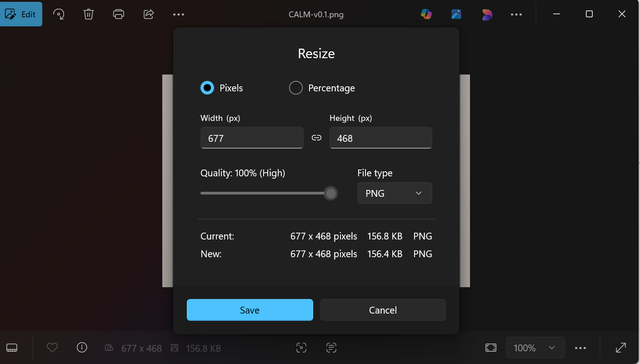Viewport: 640px width, 364px height.
Task: Click the Edit button in the top bar
Action: 21,14
